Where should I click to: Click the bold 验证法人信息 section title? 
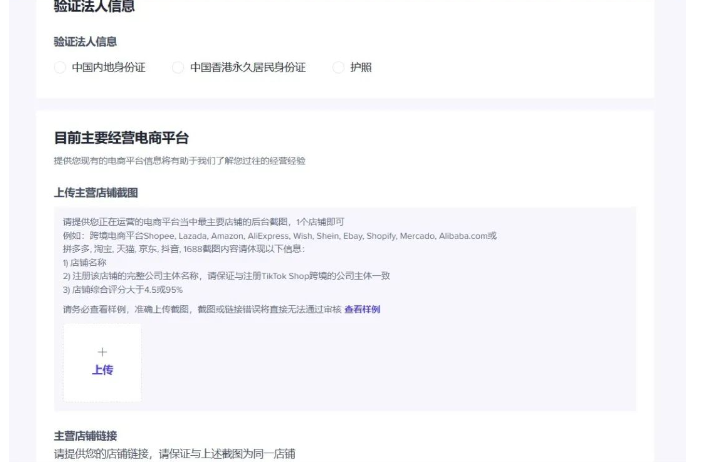tap(94, 7)
